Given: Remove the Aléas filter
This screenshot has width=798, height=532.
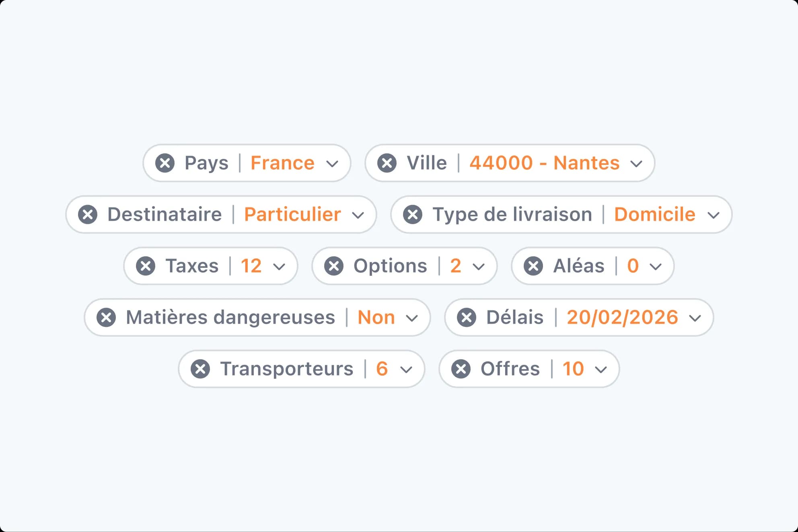Looking at the screenshot, I should point(534,266).
